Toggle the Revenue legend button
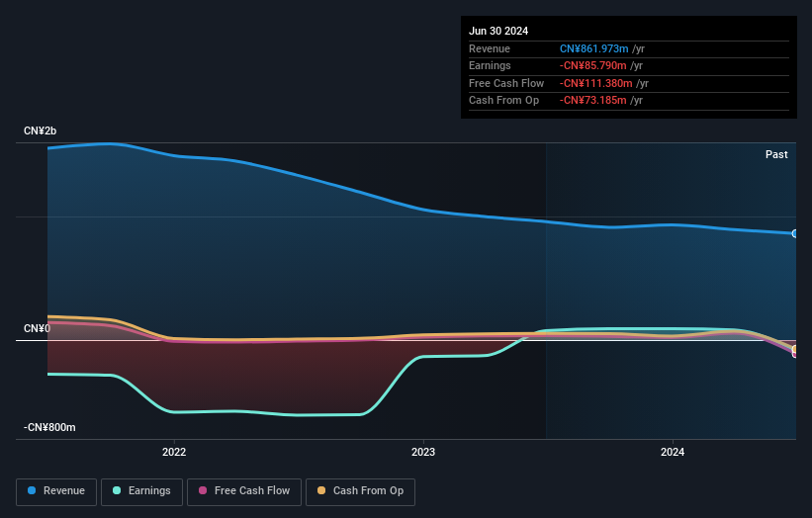Screen dimensions: 812x518 pyautogui.click(x=56, y=491)
